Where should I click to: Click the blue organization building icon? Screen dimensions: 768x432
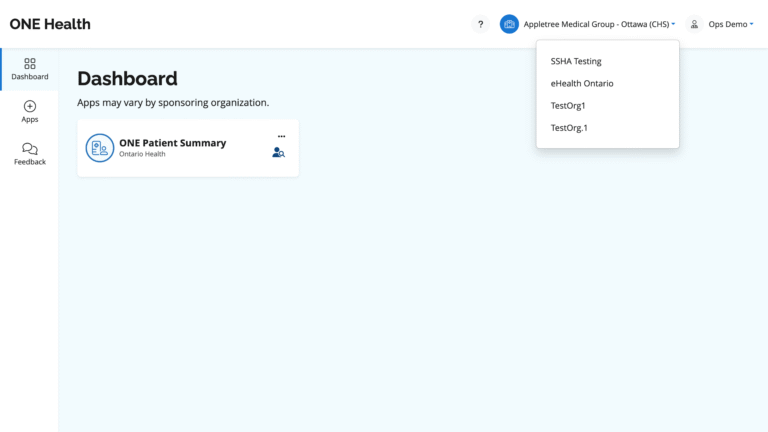click(x=509, y=24)
